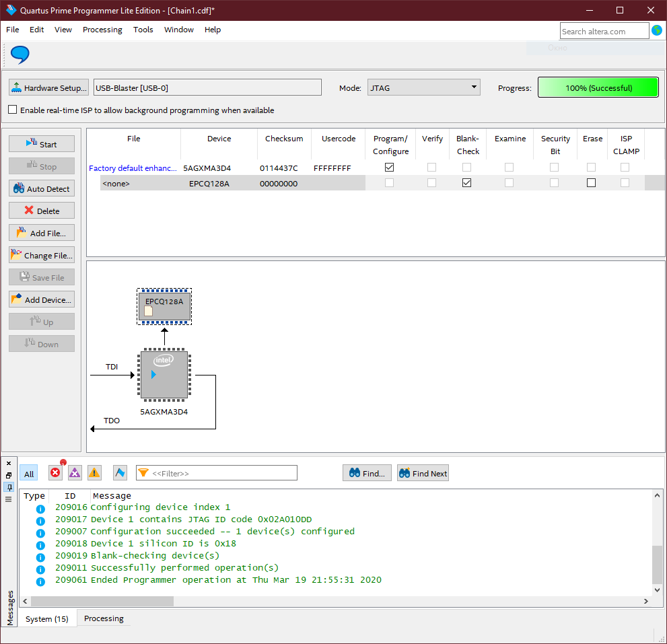
Task: Filter messages by critical warning icon
Action: [75, 472]
